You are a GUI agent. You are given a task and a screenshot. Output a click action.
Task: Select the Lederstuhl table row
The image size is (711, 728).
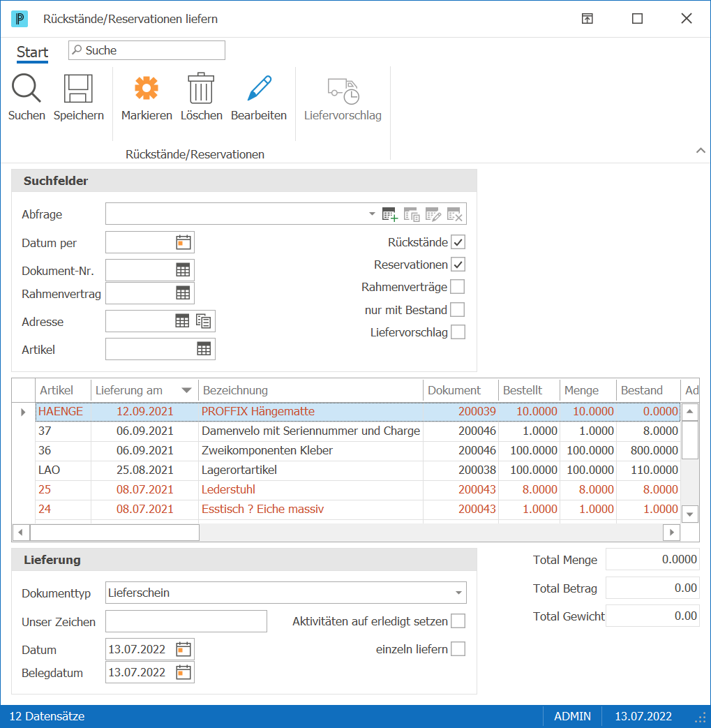358,490
